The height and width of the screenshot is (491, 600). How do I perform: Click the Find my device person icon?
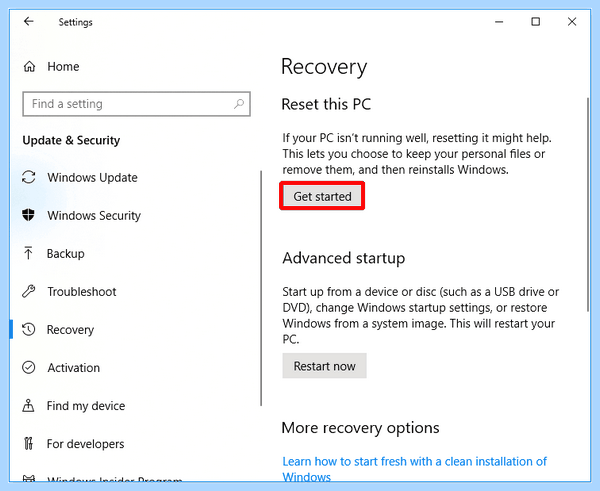(x=28, y=405)
